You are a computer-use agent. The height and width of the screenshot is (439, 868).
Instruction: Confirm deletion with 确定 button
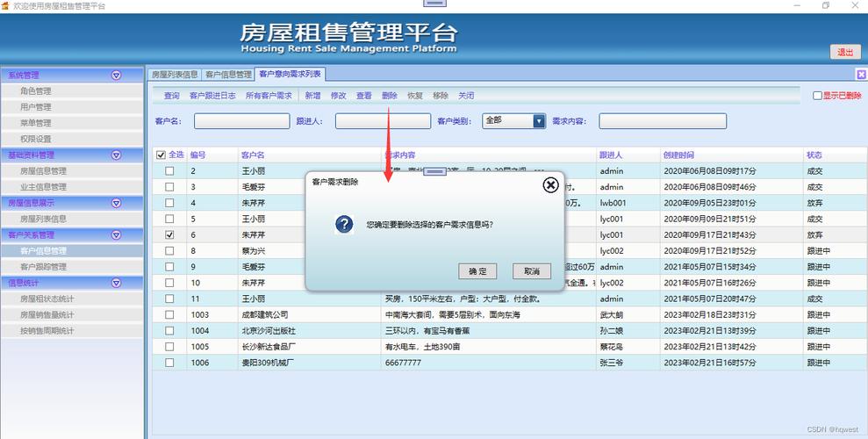pyautogui.click(x=477, y=271)
